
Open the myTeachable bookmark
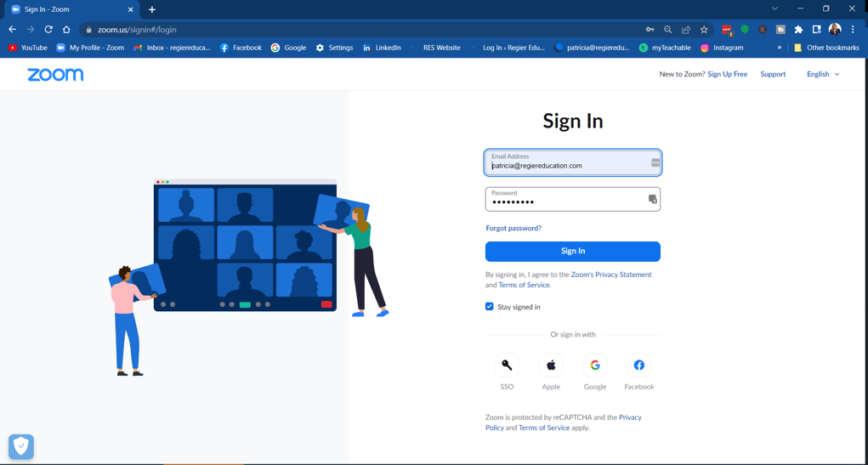coord(665,48)
